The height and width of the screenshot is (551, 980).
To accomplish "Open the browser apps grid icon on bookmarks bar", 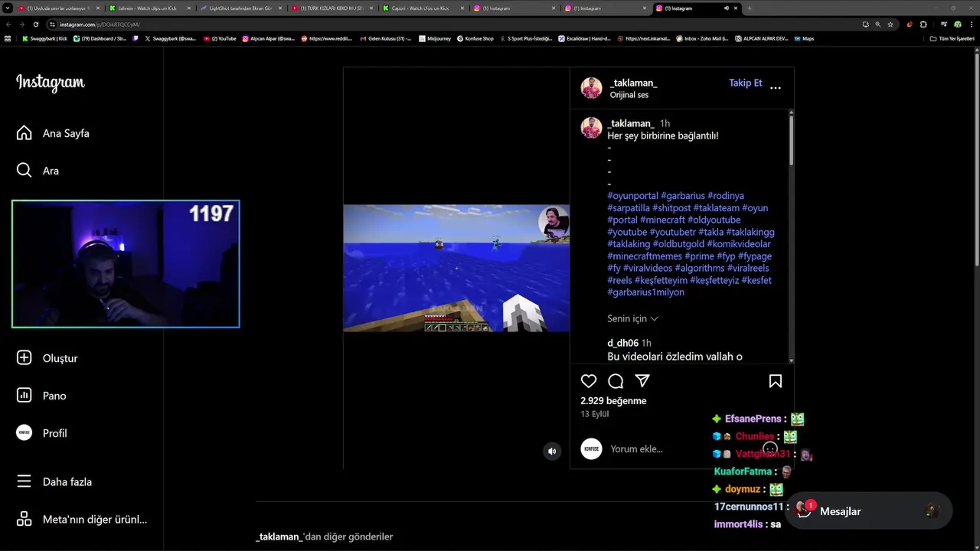I will [x=8, y=38].
